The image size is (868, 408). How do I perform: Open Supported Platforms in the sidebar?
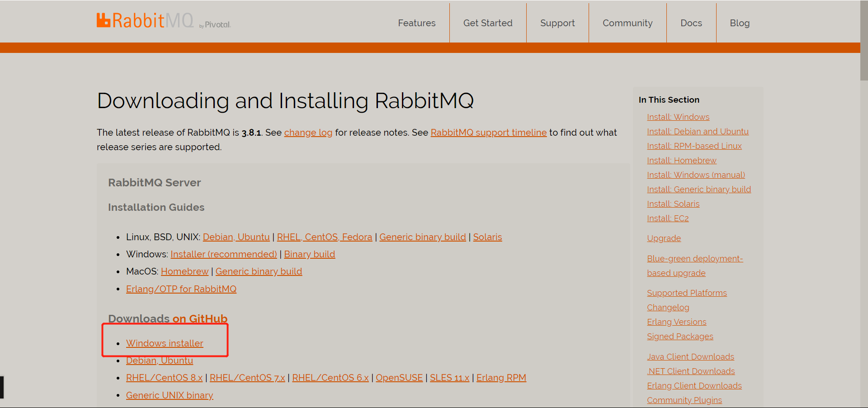click(686, 293)
